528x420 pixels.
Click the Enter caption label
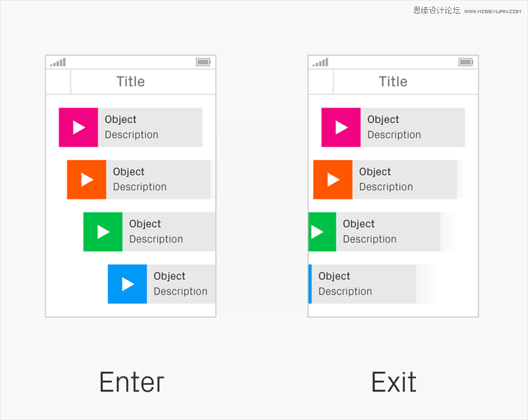click(131, 382)
